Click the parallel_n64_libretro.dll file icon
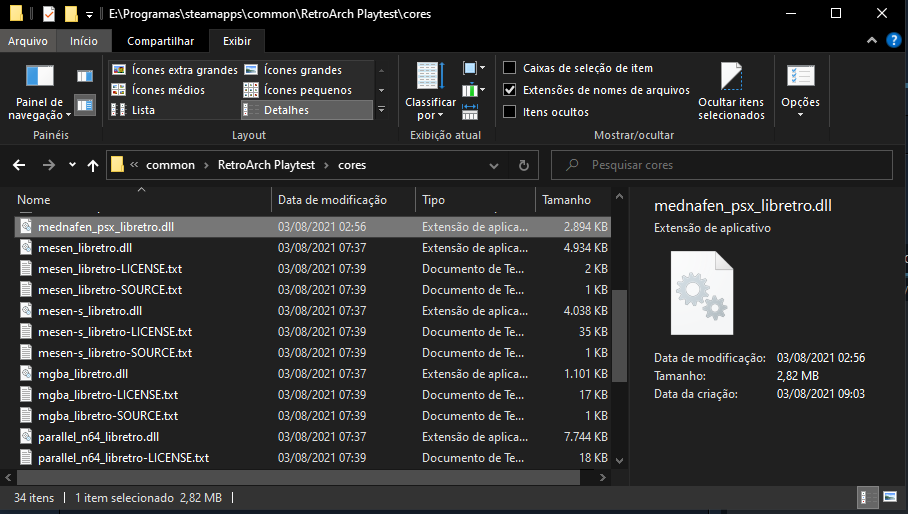 [x=26, y=436]
